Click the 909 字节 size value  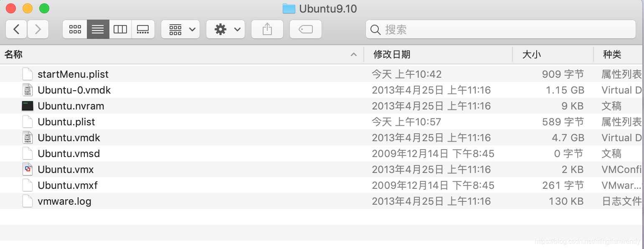pos(563,74)
